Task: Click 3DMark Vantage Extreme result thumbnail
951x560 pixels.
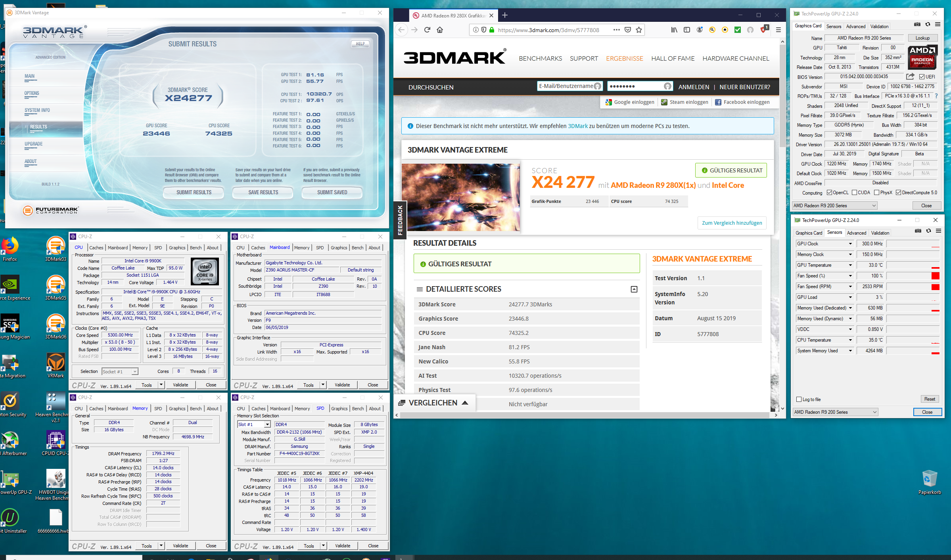Action: 460,197
